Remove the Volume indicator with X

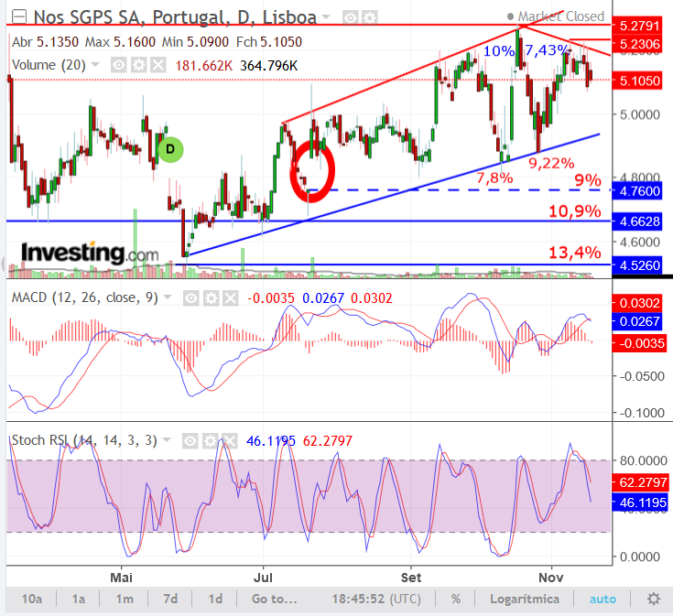158,65
